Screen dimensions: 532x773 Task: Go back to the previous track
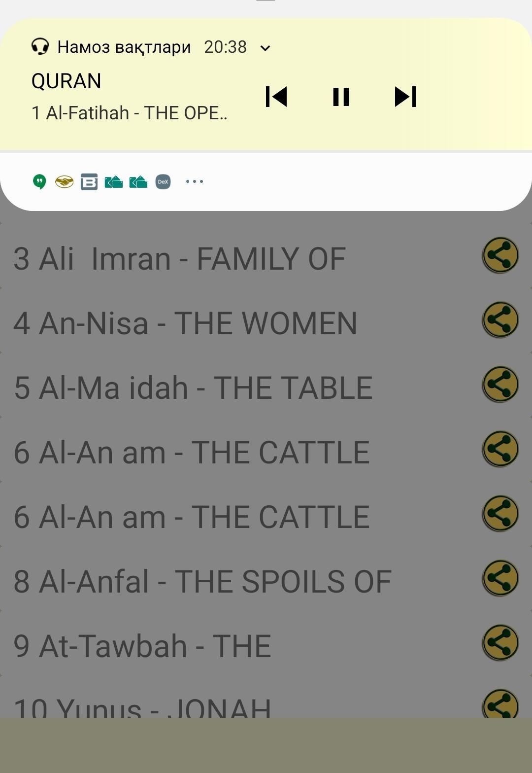point(276,97)
